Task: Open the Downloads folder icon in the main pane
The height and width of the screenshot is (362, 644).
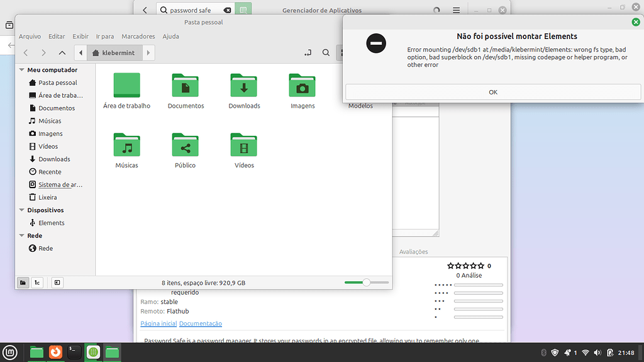Action: click(x=244, y=86)
